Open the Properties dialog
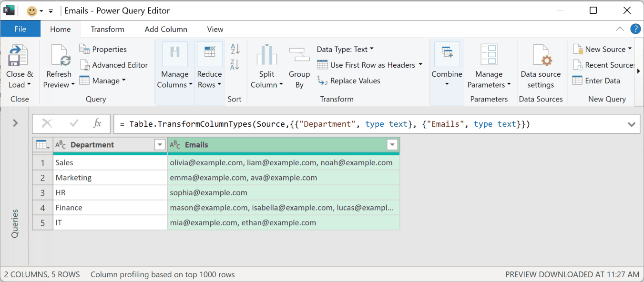This screenshot has width=644, height=282. click(x=103, y=49)
